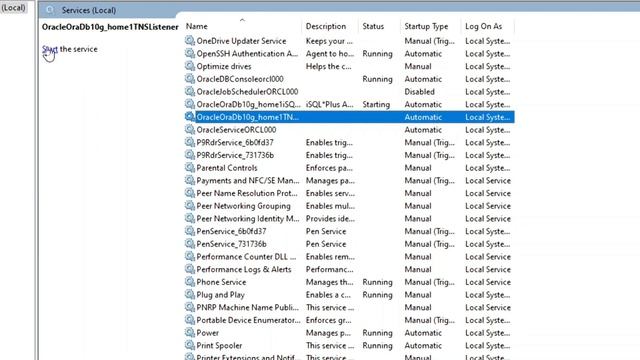640x360 pixels.
Task: Select the PenService_731736b service name
Action: [x=231, y=244]
